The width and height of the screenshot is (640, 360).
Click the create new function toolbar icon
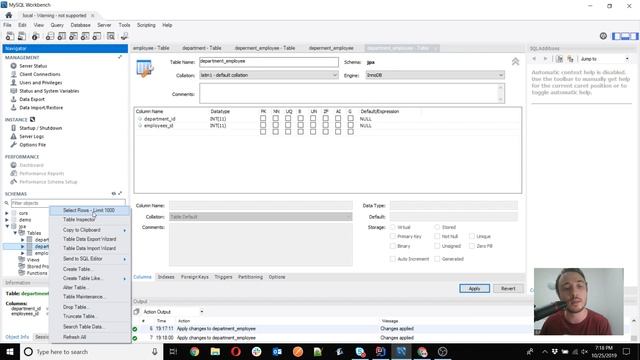tap(97, 36)
